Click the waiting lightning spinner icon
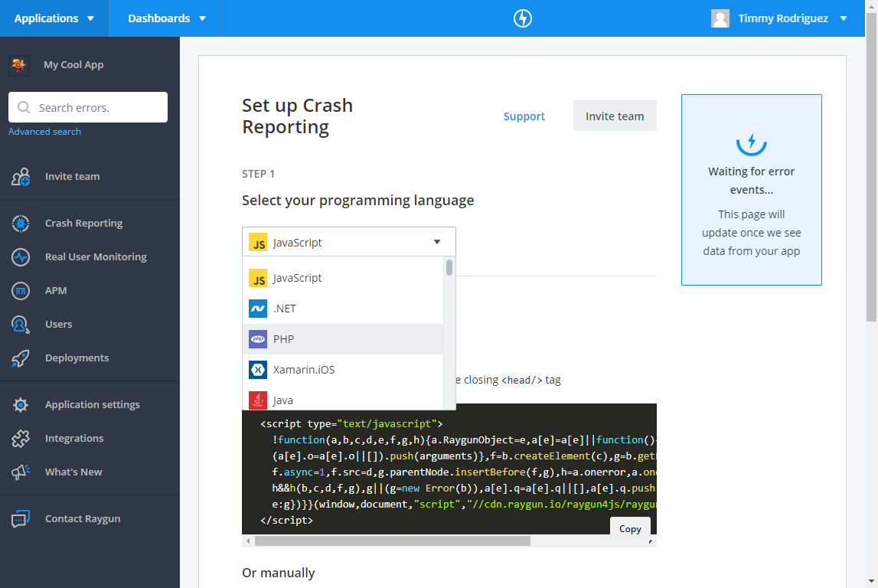The image size is (878, 588). coord(752,141)
